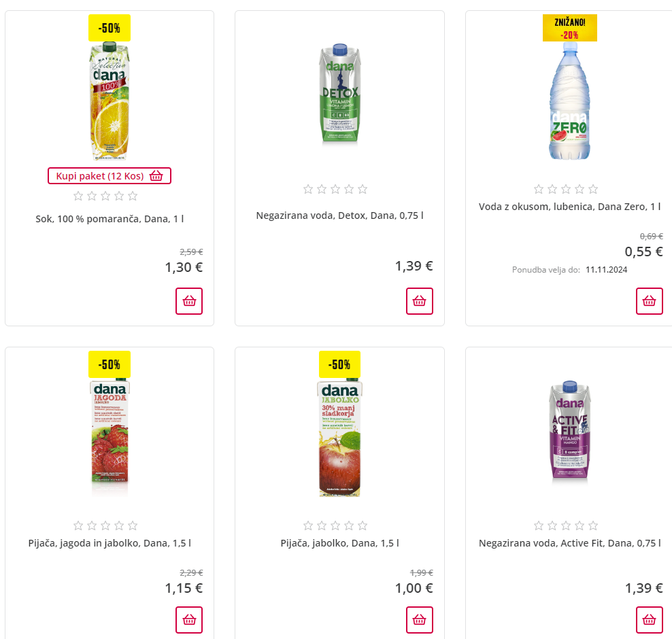Add Dana orange juice to cart
This screenshot has height=639, width=672.
189,301
